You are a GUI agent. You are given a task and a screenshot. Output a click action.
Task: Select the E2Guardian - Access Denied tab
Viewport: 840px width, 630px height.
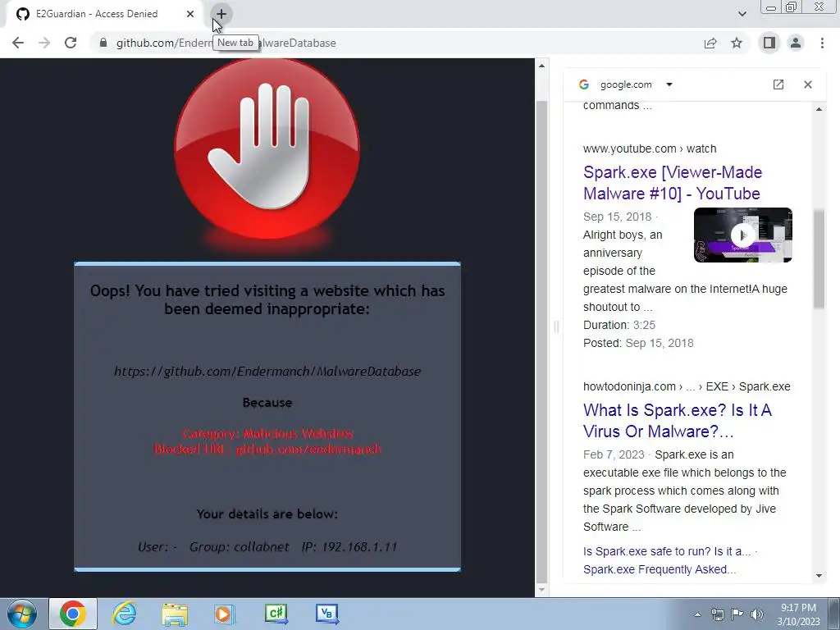(104, 14)
